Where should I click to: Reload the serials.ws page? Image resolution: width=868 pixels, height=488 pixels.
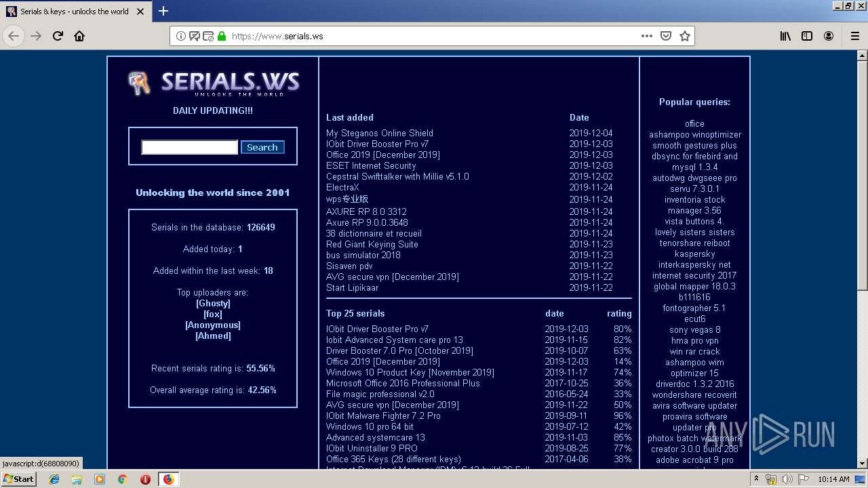pyautogui.click(x=58, y=36)
